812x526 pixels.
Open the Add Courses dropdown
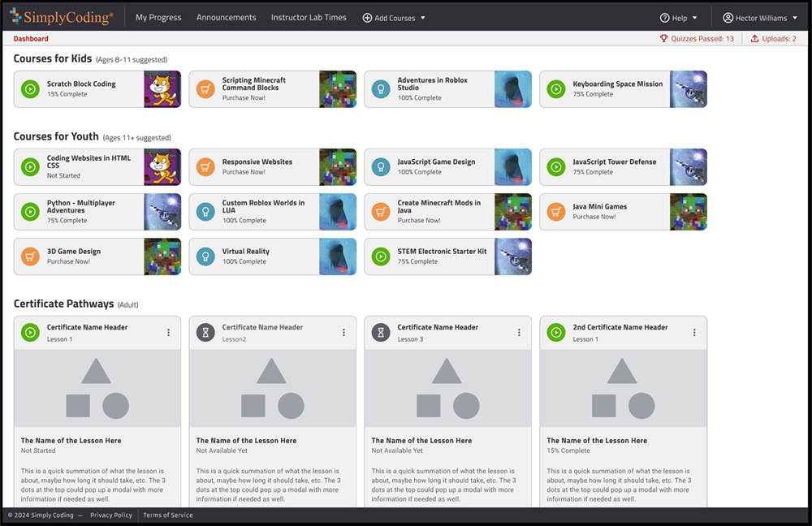click(x=394, y=18)
